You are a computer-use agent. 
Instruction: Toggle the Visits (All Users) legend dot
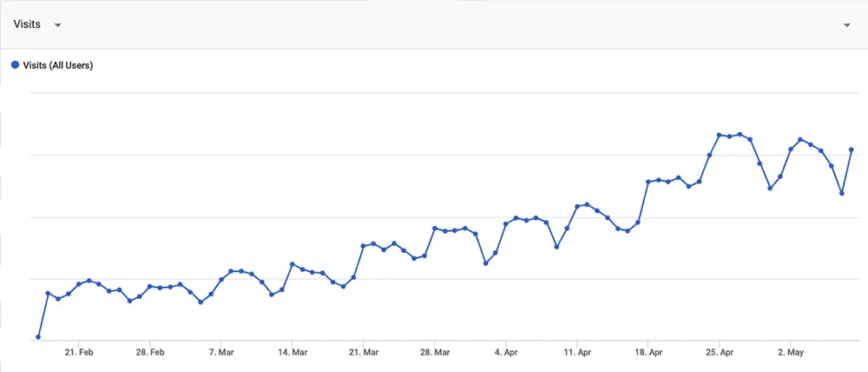(x=16, y=65)
